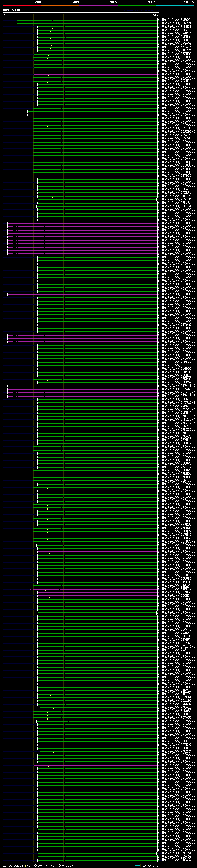Screen dimensions: 197x868
Task: Open hit UniRef100_B1N2P4
Action: [x=177, y=23]
